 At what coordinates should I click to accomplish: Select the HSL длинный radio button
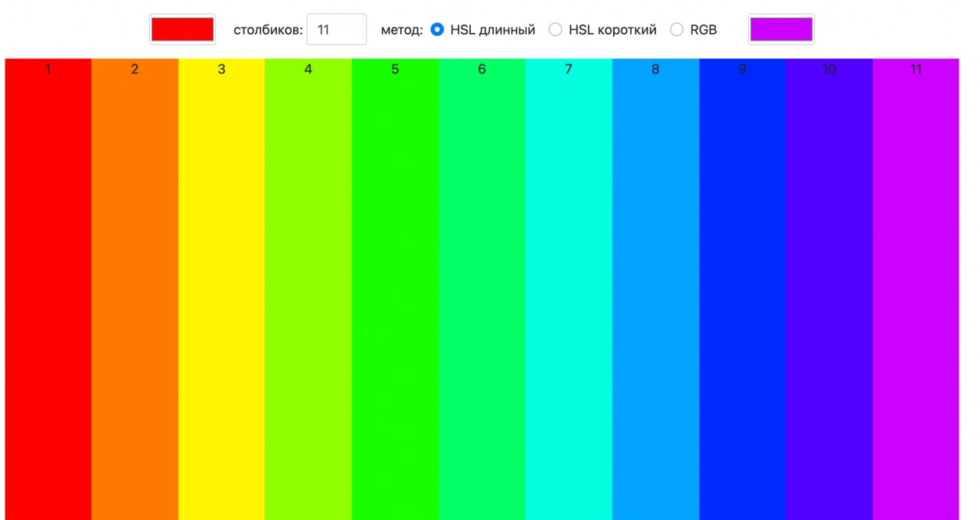(x=437, y=30)
